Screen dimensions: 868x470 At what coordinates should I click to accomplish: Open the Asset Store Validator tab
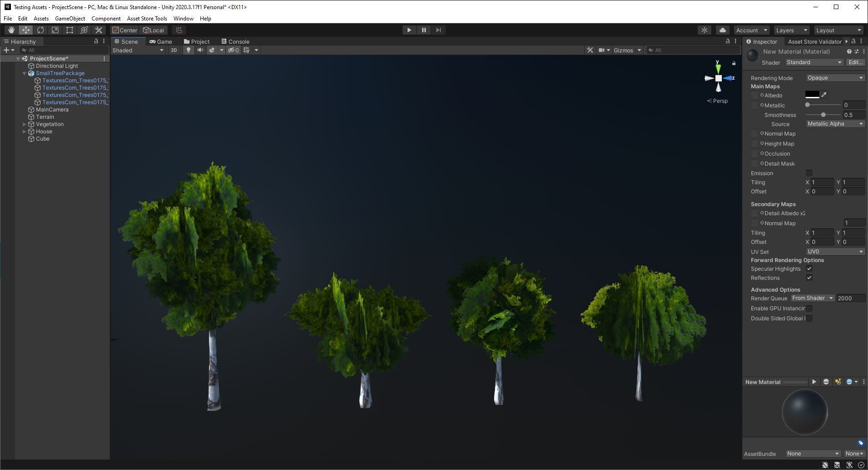814,41
